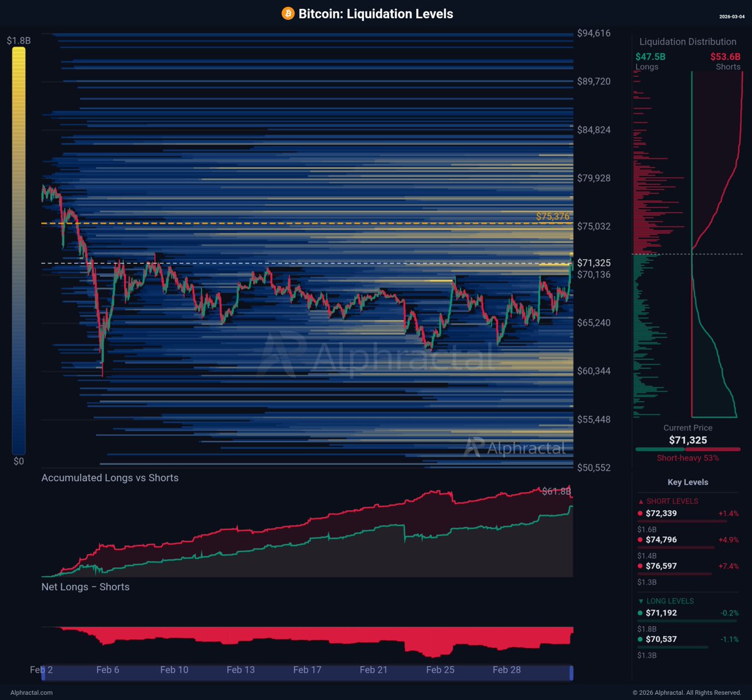Screen dimensions: 752x700
Task: Click the $72,339 short level
Action: (661, 513)
